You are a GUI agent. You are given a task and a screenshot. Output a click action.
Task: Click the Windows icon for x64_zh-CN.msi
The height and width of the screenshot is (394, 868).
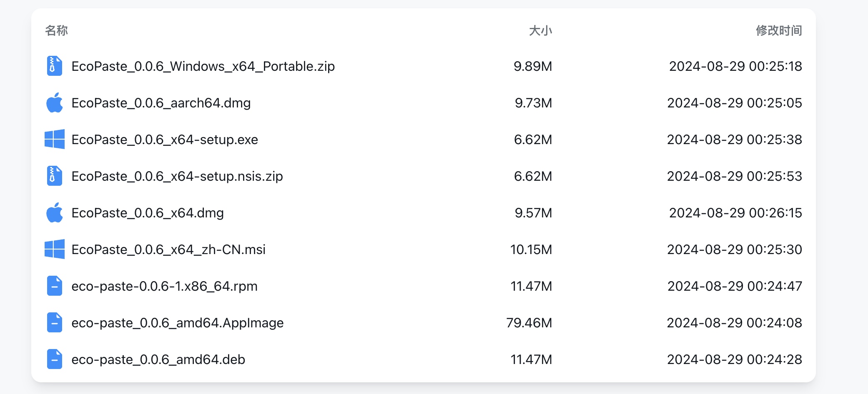click(x=54, y=249)
